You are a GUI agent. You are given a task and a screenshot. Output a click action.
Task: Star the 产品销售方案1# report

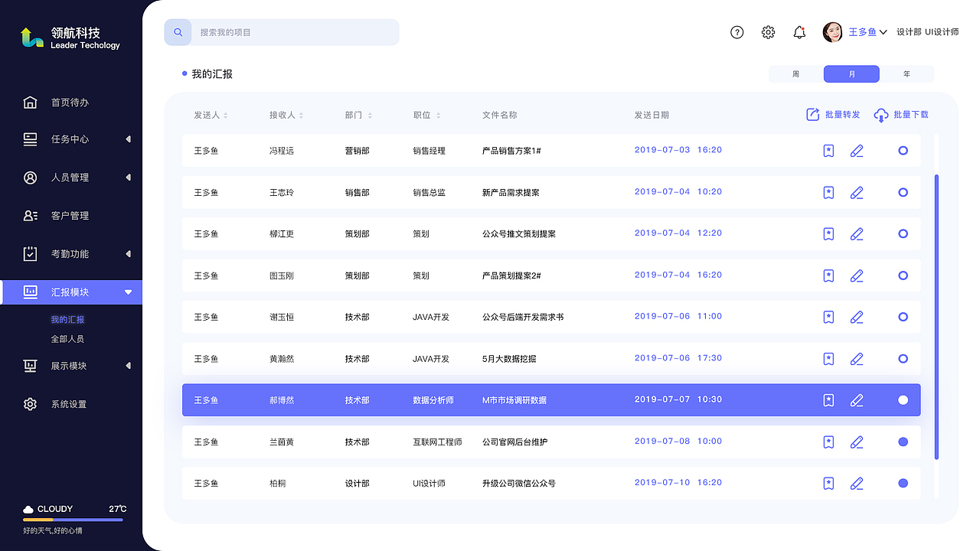[828, 151]
